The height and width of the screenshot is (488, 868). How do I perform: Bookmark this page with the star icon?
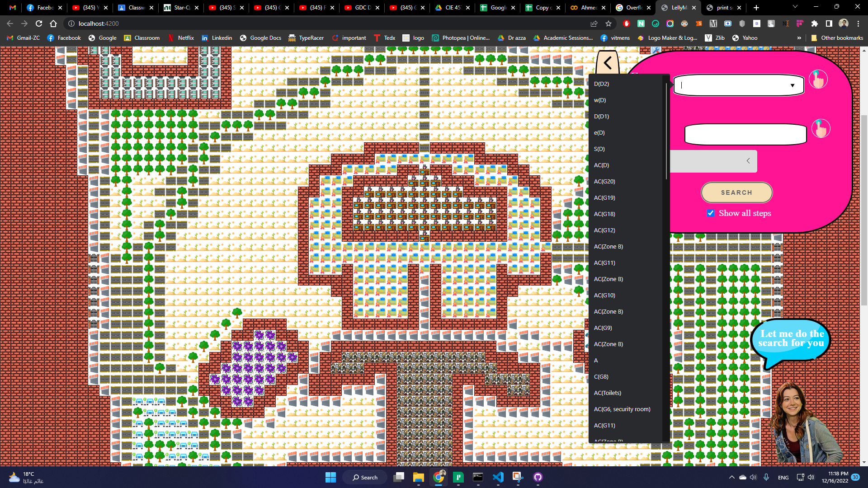[609, 23]
